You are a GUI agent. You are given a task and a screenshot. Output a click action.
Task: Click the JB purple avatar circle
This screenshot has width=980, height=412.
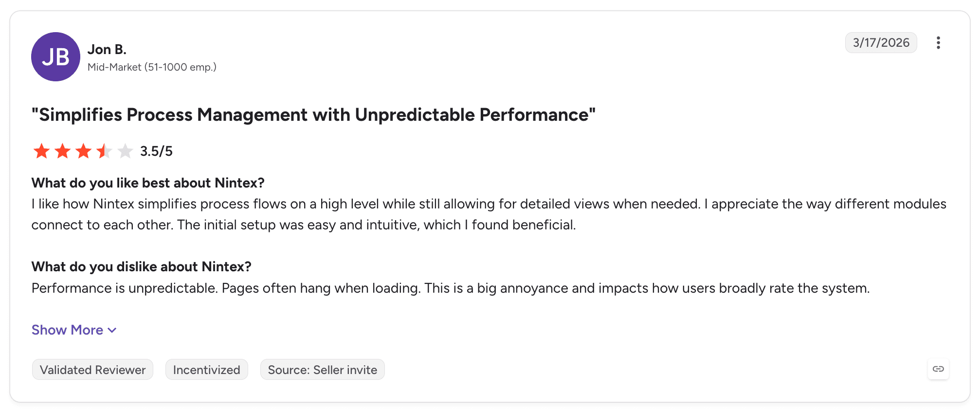55,57
